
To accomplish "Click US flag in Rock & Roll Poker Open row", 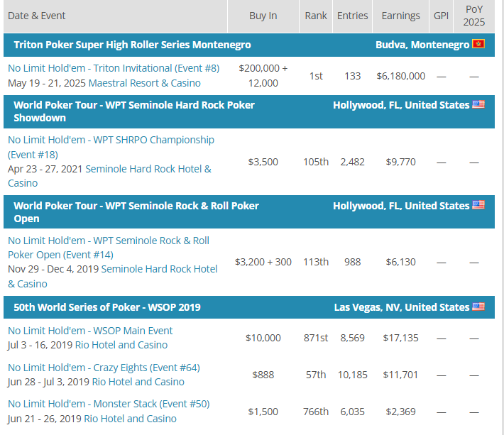I will pos(478,205).
